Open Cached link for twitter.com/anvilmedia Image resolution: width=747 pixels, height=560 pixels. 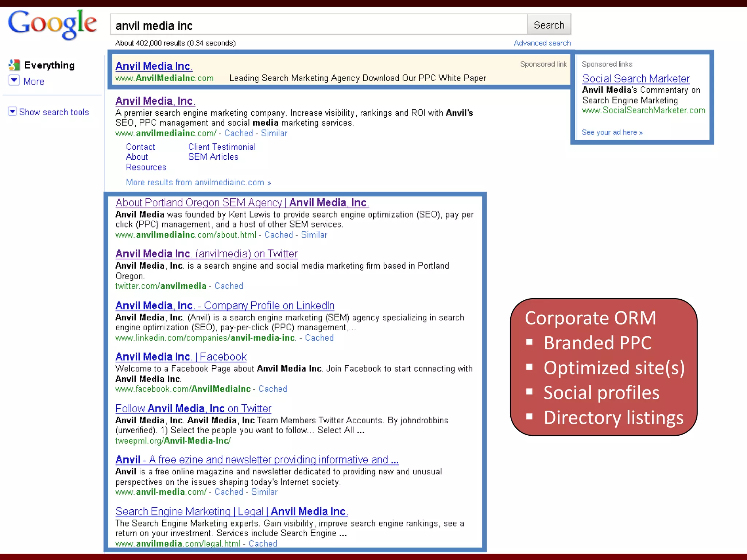point(229,286)
